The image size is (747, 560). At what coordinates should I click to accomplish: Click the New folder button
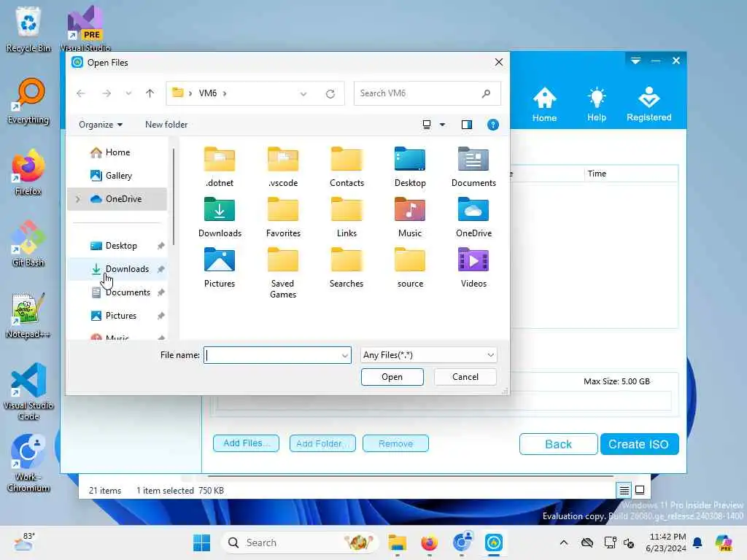coord(166,125)
